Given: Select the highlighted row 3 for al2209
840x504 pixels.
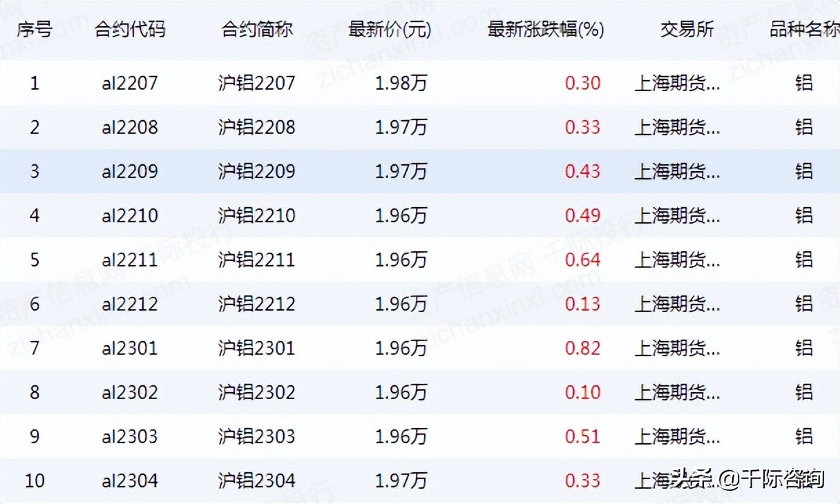Looking at the screenshot, I should 414,171.
